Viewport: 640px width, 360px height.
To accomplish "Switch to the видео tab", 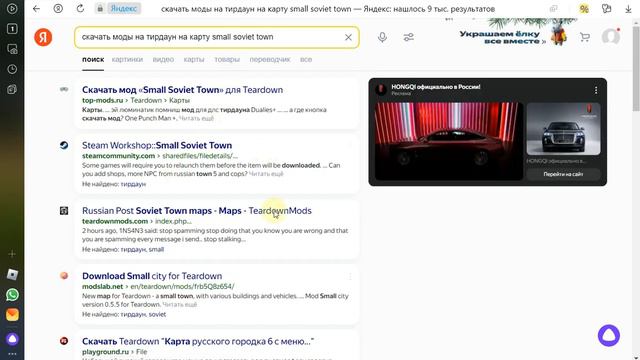I will (163, 60).
